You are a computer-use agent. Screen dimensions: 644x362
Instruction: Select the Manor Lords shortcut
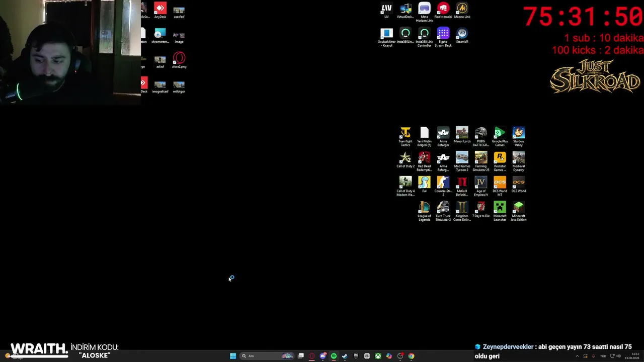tap(462, 135)
